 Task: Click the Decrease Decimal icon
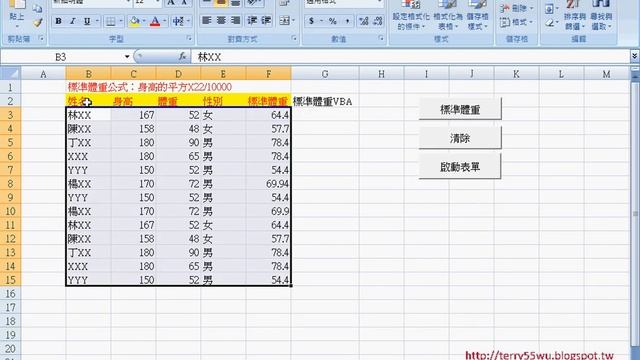[378, 21]
